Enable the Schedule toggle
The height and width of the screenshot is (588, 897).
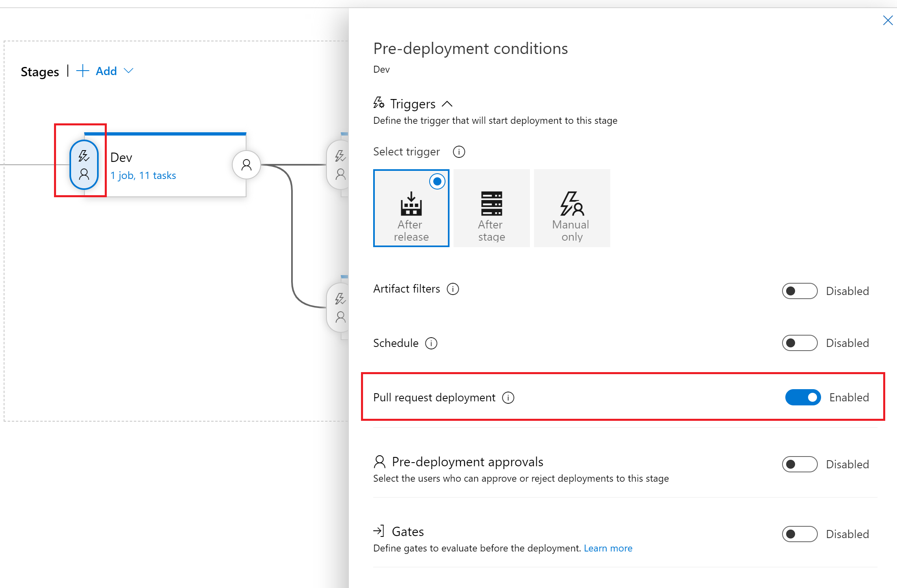pos(800,343)
